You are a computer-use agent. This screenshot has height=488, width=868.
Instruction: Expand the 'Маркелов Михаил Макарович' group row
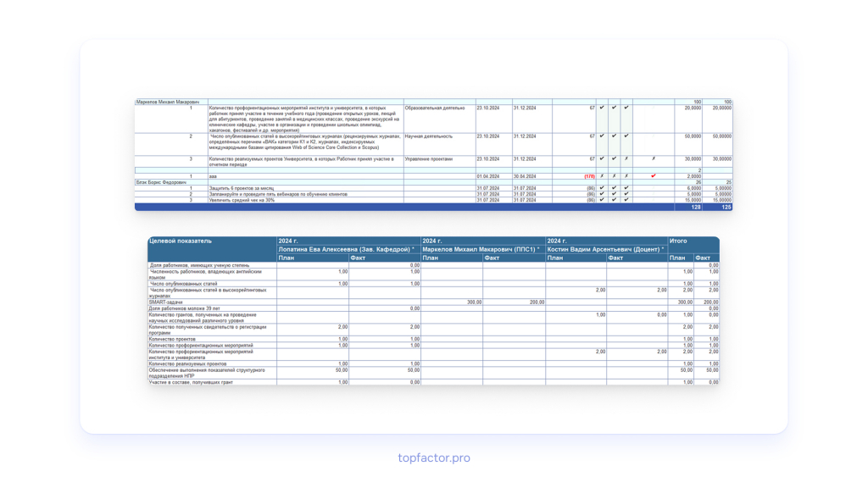click(433, 102)
